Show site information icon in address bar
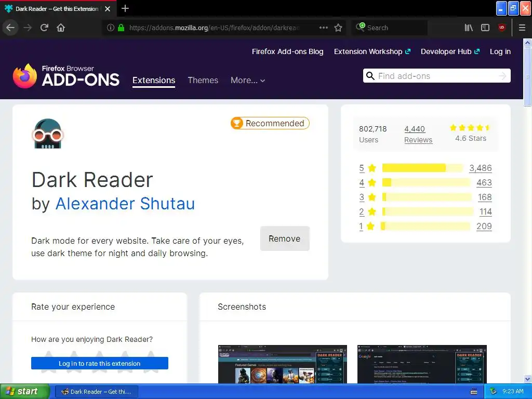532x399 pixels. pyautogui.click(x=110, y=28)
